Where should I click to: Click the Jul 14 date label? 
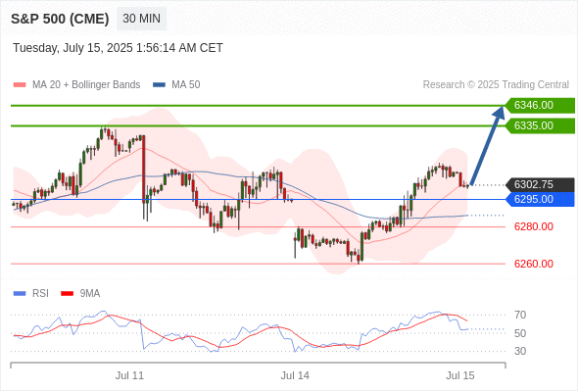[295, 375]
